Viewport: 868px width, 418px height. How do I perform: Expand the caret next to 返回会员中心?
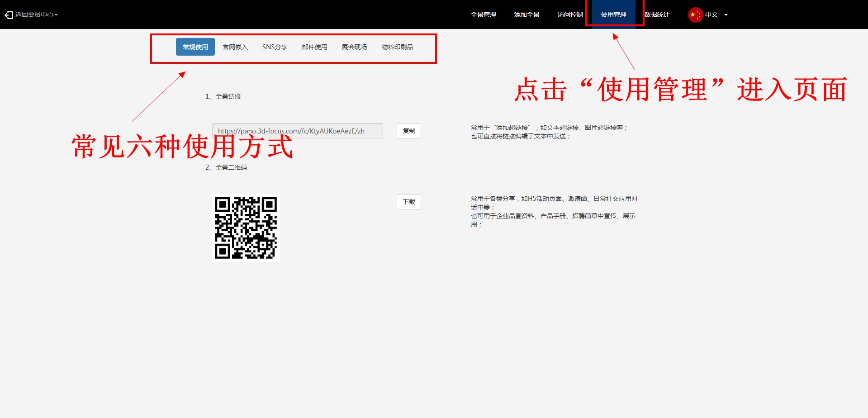click(56, 15)
